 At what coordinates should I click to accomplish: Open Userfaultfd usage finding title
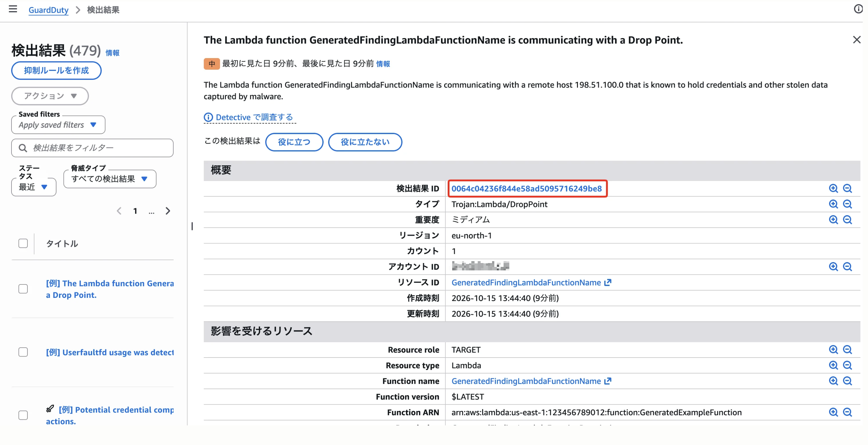[x=110, y=352]
